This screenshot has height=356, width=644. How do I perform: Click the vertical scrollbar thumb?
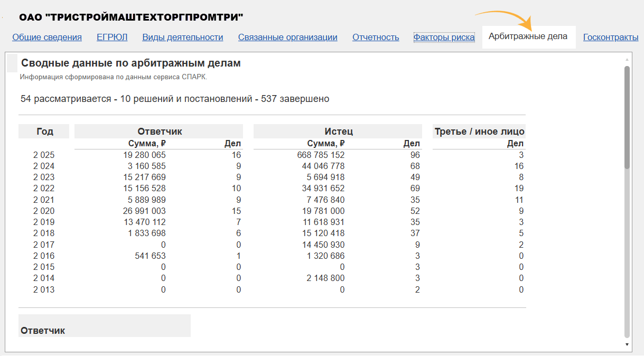(x=627, y=116)
